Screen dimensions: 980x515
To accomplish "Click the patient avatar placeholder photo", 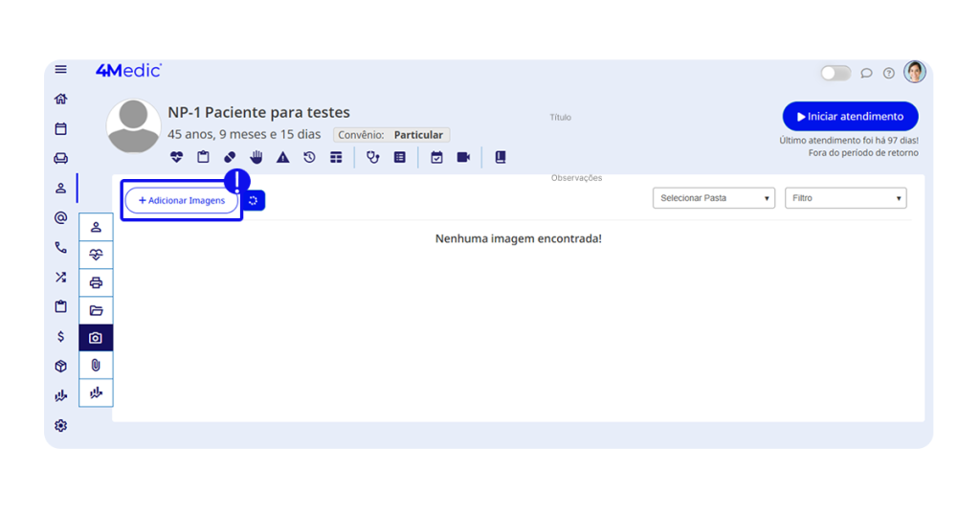I will coord(134,126).
